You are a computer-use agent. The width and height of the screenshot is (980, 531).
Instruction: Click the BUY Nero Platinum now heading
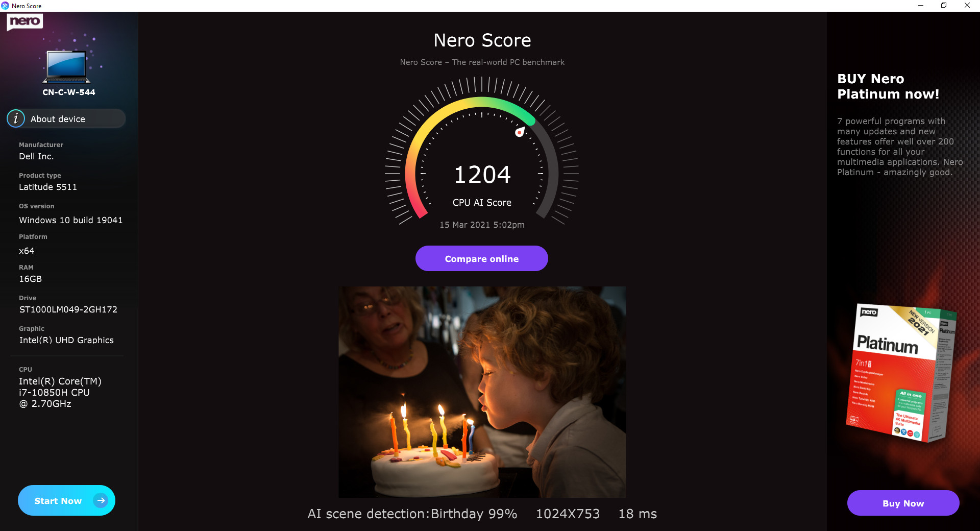tap(888, 86)
